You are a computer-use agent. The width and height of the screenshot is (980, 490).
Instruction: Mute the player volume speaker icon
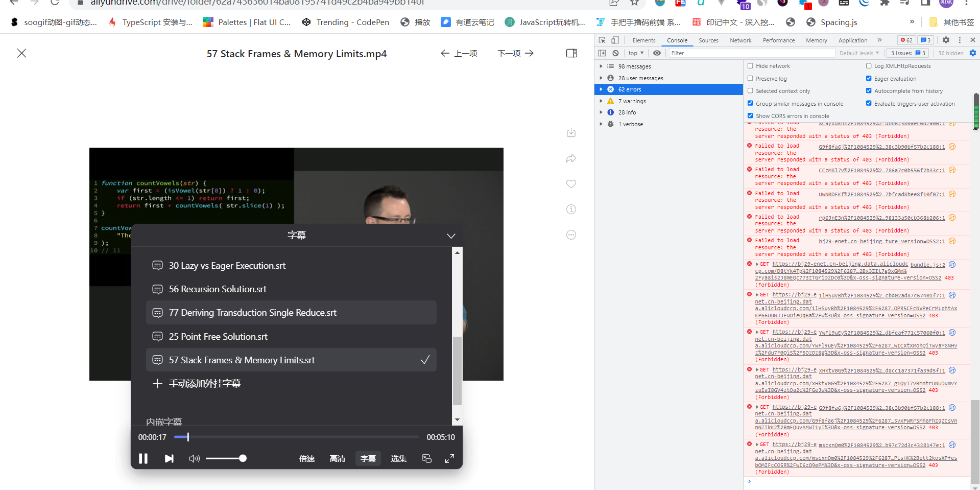[x=194, y=458]
